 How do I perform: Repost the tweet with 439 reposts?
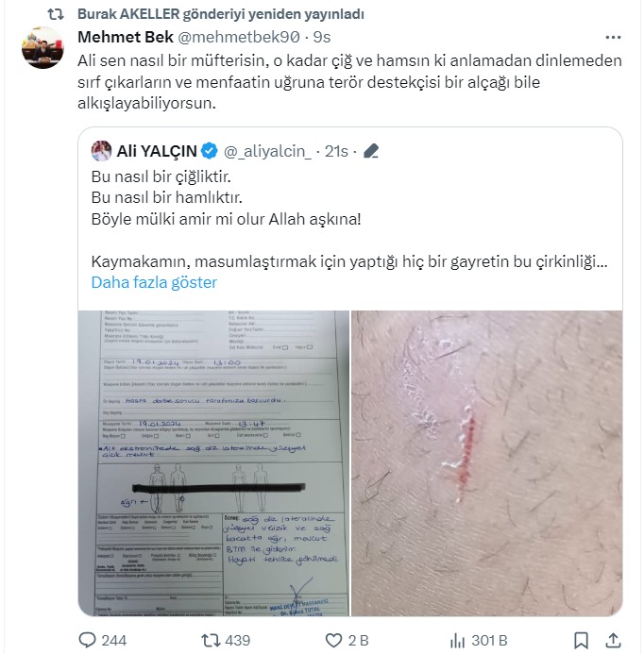pyautogui.click(x=211, y=641)
